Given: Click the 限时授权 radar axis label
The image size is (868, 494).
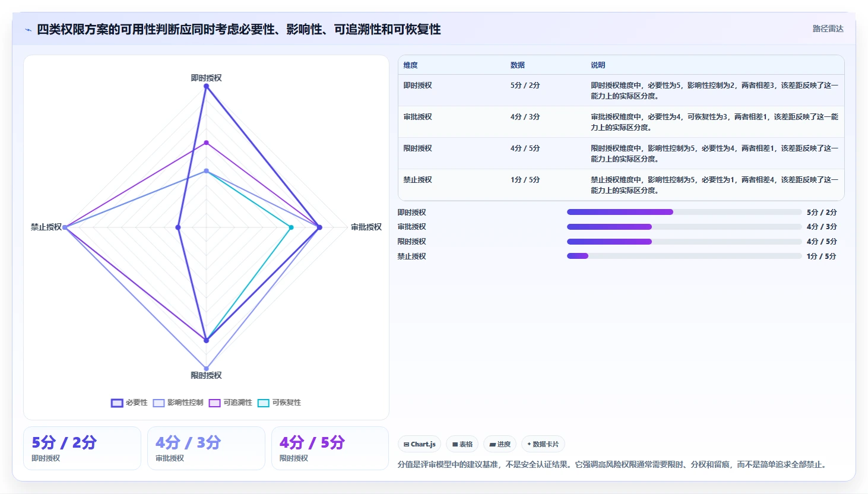Looking at the screenshot, I should [x=206, y=375].
